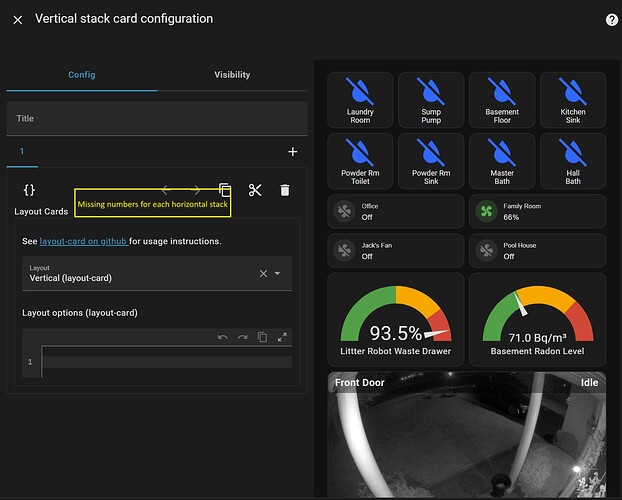Expand the Layout dropdown arrow

(x=278, y=273)
